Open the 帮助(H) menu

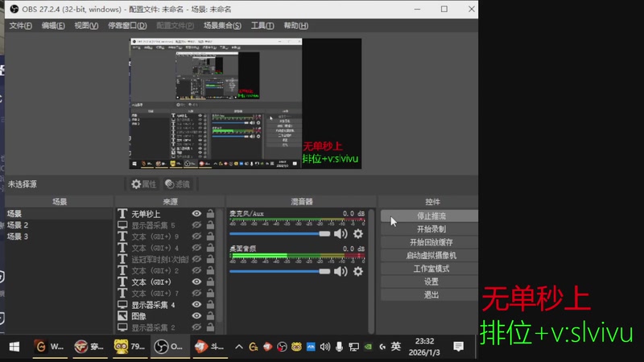pos(295,26)
